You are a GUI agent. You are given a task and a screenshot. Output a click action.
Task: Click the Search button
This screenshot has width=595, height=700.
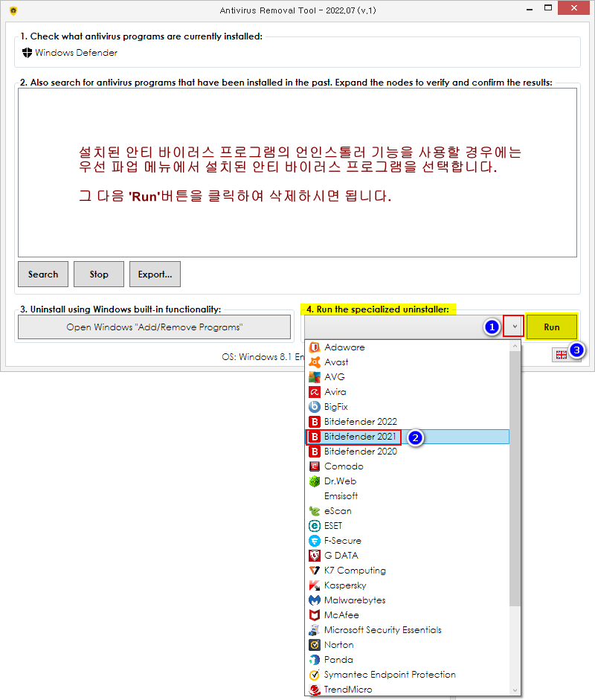[43, 274]
